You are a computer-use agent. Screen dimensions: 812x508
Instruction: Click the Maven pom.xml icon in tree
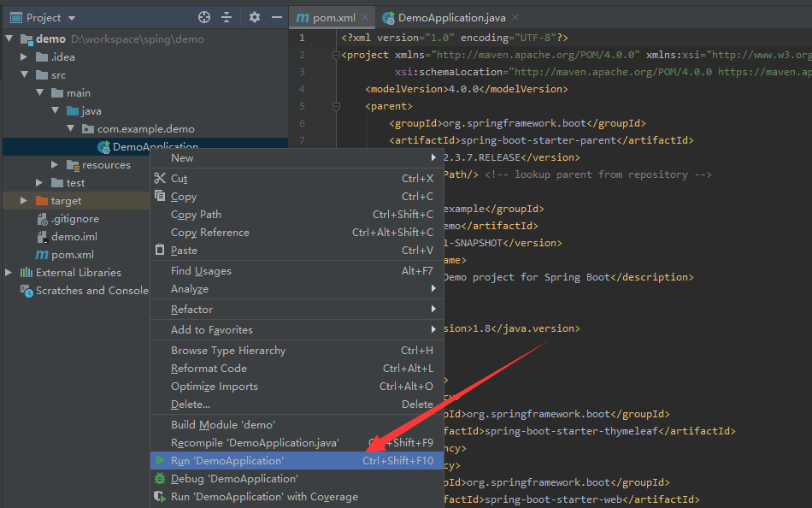[x=42, y=255]
